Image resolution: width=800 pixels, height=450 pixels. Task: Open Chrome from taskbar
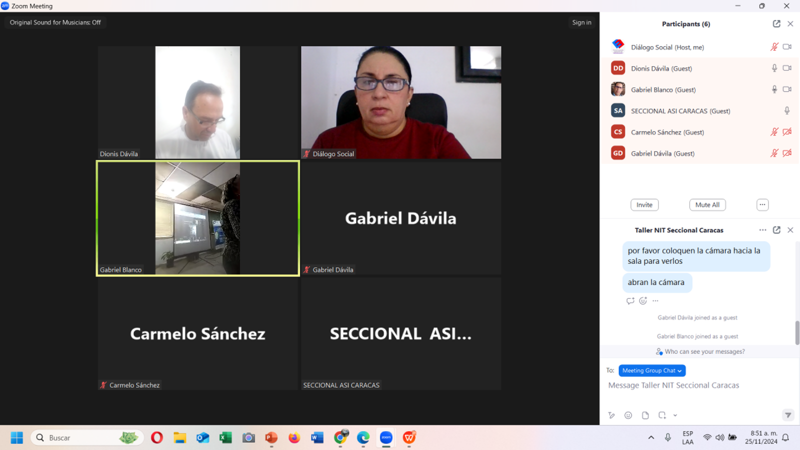[x=340, y=438]
